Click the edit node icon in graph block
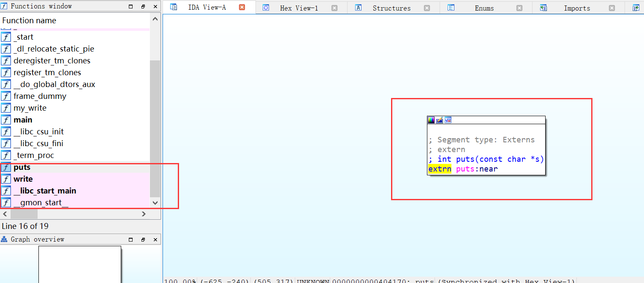Viewport: 644px width, 283px height. (440, 120)
